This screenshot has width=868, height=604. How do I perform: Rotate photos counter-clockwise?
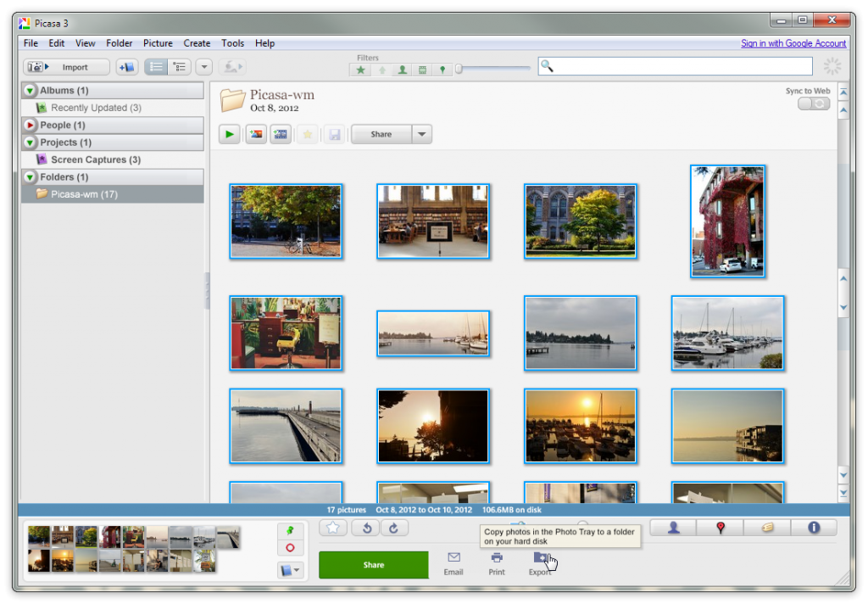(367, 528)
